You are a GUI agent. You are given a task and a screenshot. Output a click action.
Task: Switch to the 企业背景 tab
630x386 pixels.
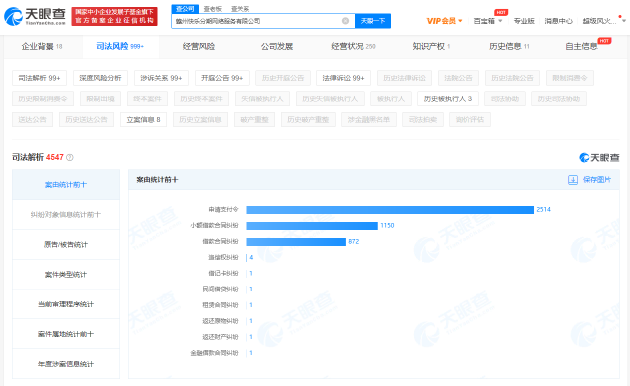point(42,47)
